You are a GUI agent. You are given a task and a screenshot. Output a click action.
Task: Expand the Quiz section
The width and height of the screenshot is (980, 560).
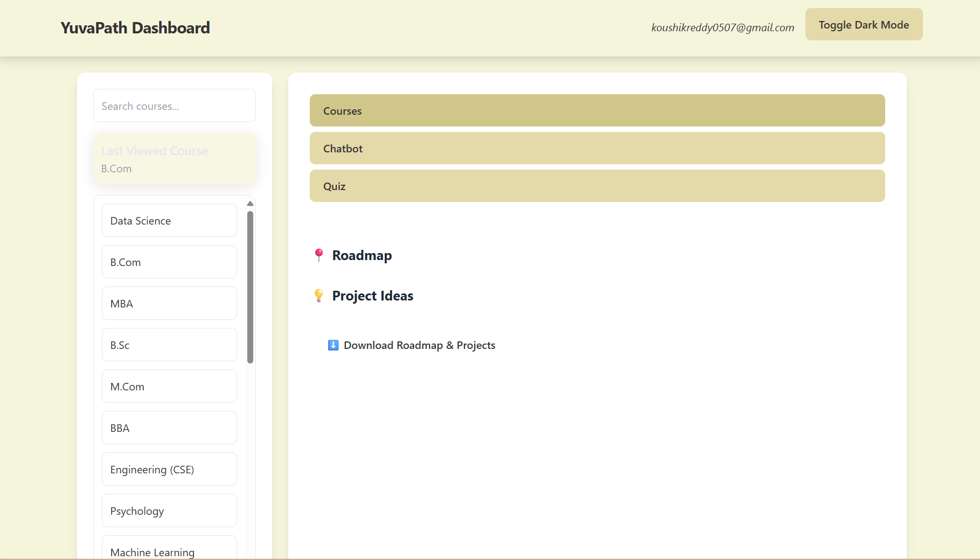[x=596, y=186]
